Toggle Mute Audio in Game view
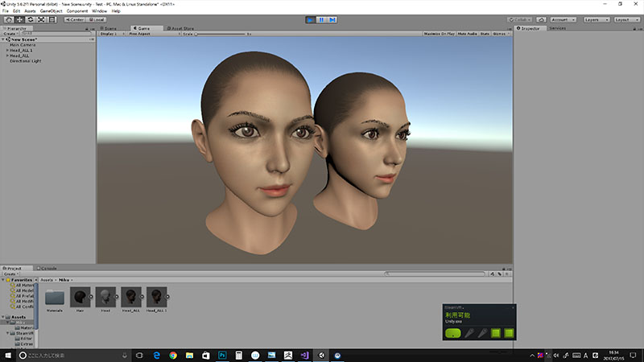Viewport: 644px width, 362px height. click(x=468, y=34)
